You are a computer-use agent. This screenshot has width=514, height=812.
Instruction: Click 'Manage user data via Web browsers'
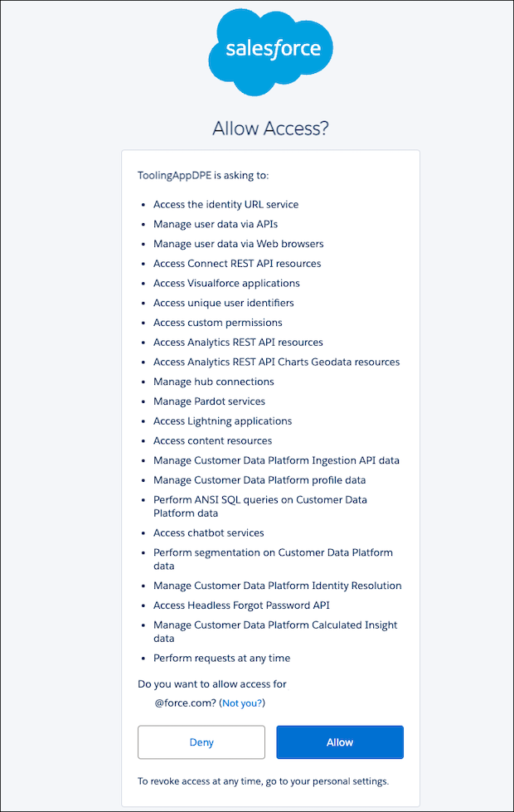point(238,244)
